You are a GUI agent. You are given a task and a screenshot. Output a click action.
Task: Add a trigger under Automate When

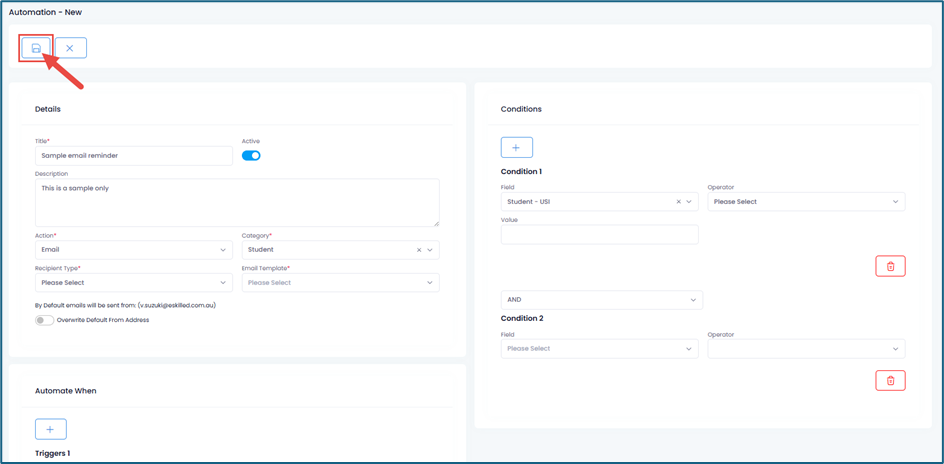pos(50,429)
